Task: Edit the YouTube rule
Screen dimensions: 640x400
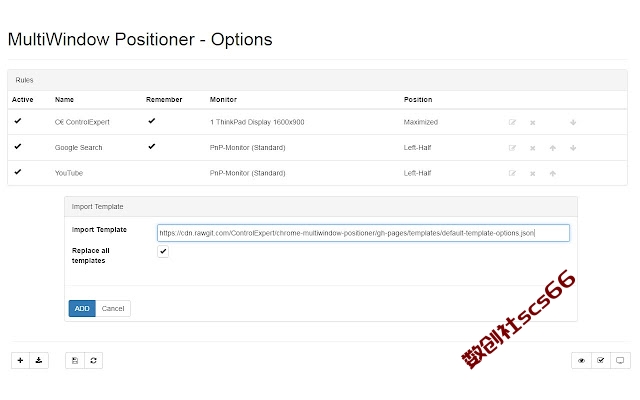Action: pyautogui.click(x=512, y=173)
